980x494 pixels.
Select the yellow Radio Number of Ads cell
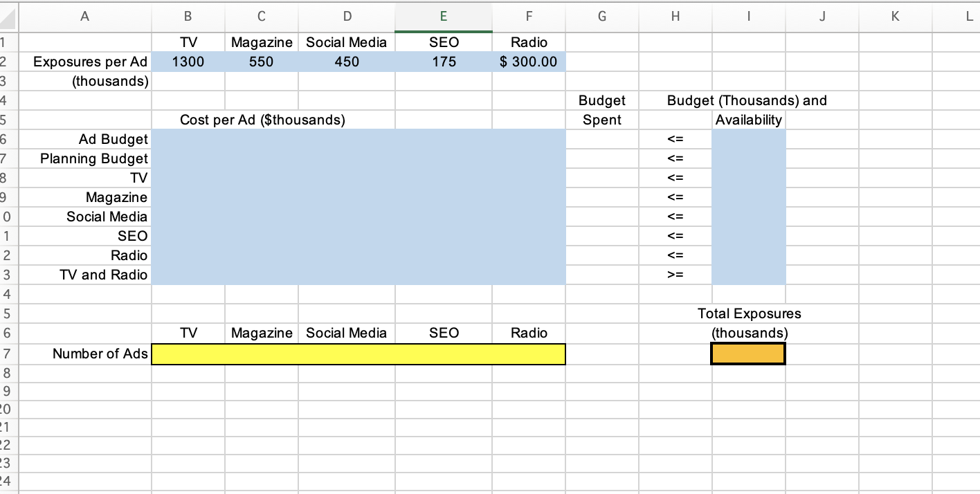(x=529, y=354)
